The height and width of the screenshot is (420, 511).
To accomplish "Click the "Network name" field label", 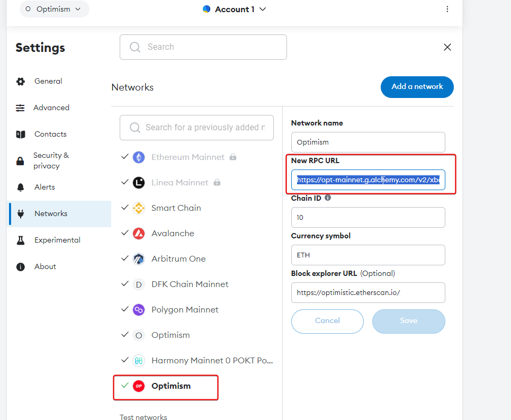I will point(317,123).
